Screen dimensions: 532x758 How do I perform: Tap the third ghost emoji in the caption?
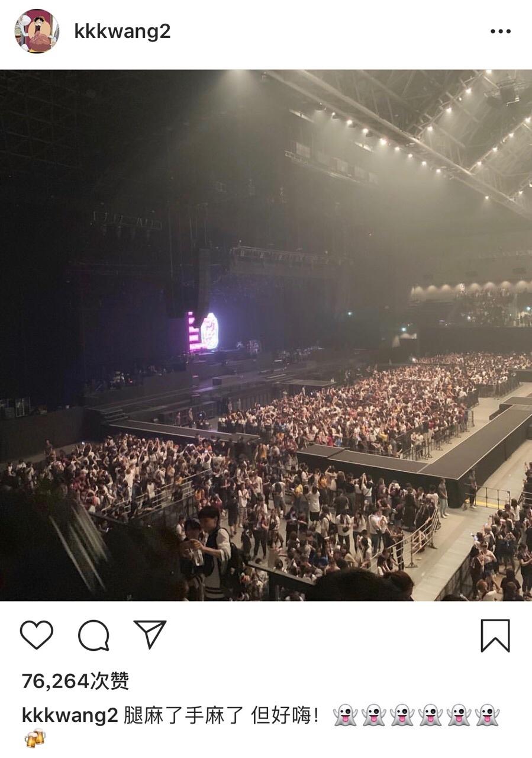[402, 715]
